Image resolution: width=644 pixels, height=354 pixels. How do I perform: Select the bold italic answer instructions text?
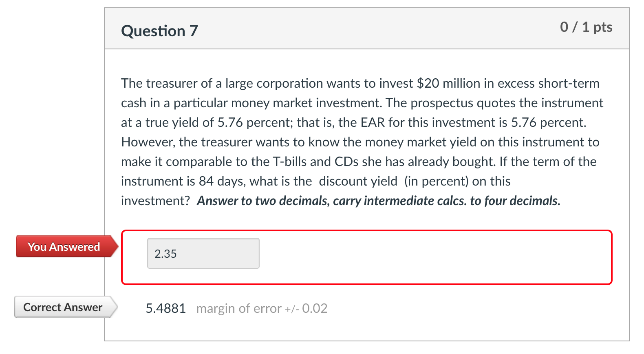click(378, 201)
